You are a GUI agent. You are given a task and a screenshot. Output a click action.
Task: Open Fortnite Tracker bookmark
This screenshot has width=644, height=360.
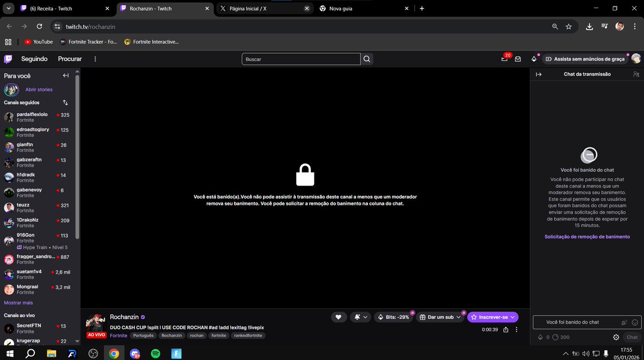(x=89, y=42)
